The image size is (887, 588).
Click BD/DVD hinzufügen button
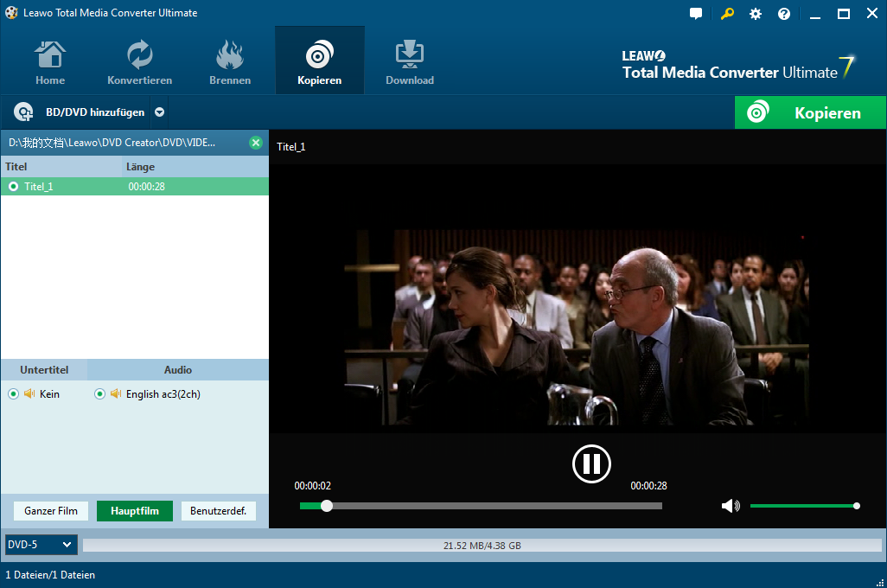[x=80, y=112]
